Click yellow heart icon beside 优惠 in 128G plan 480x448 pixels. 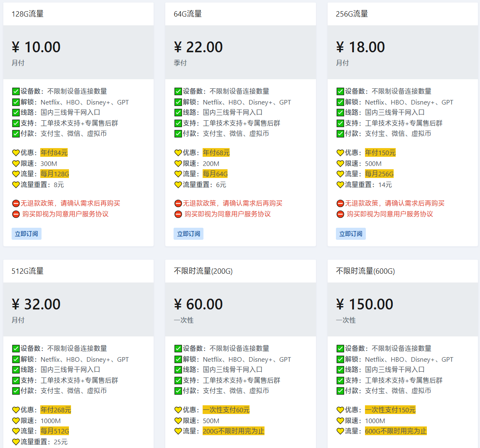16,153
